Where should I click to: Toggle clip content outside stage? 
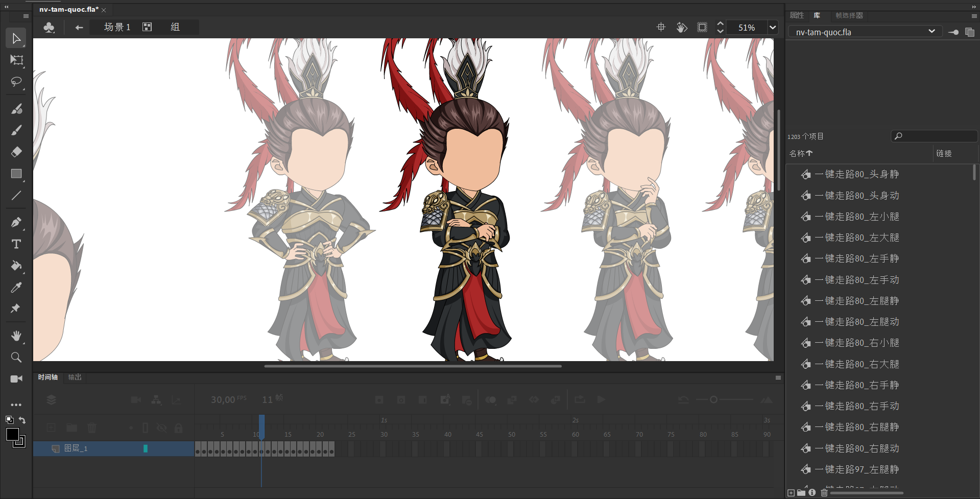tap(702, 28)
